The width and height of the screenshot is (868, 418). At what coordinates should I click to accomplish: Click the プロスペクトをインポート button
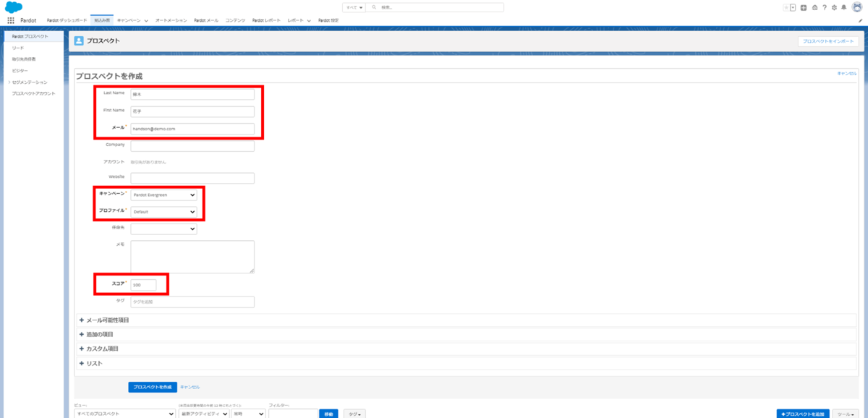tap(830, 41)
